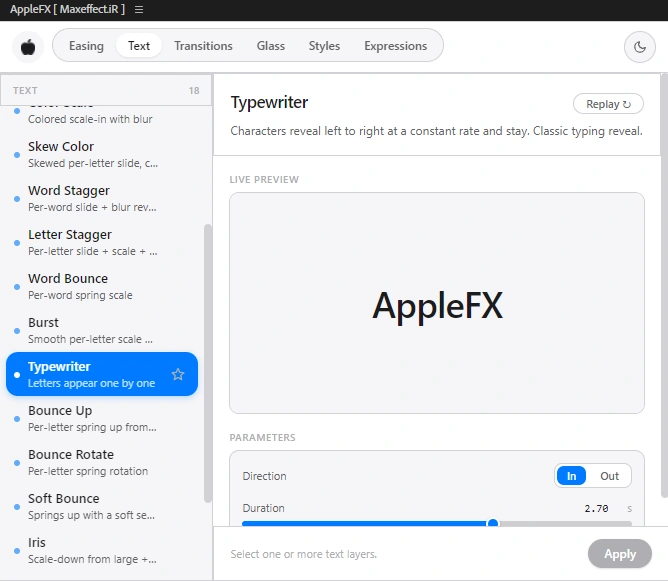Select the Bounce Up preset

pos(102,418)
